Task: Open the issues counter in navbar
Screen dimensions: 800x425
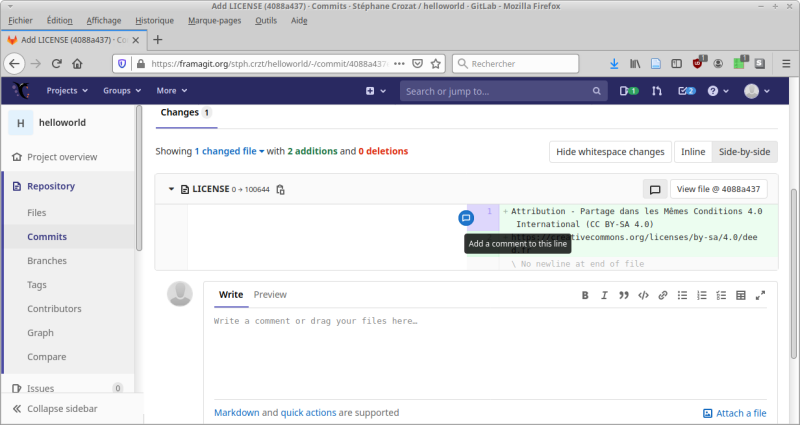Action: 629,91
